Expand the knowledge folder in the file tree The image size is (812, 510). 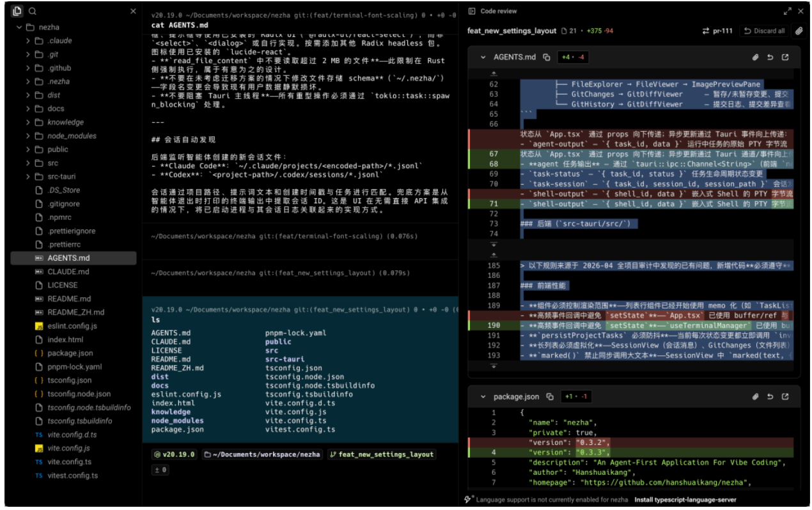coord(28,122)
